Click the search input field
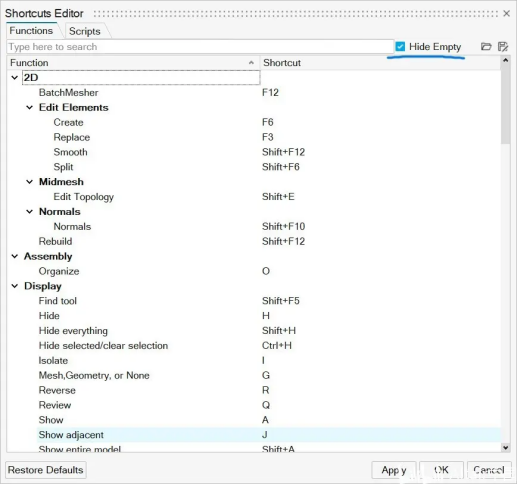The height and width of the screenshot is (485, 517). tap(200, 47)
